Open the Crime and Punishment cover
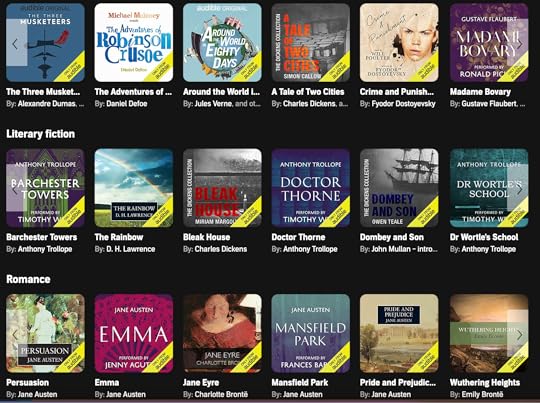Screen dimensions: 540x403 pos(399,43)
